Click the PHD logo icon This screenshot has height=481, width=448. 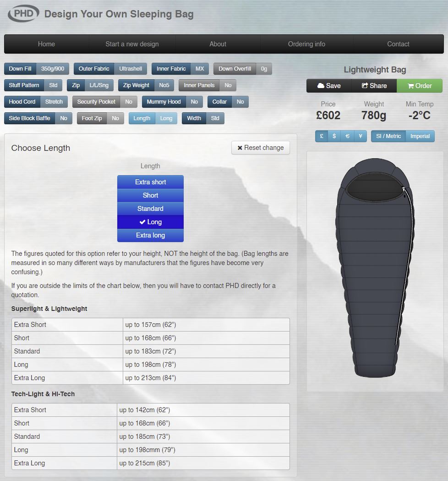click(x=24, y=13)
